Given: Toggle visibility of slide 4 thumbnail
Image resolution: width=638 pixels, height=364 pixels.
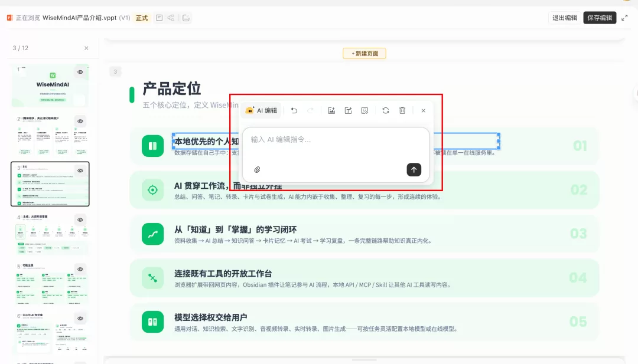Looking at the screenshot, I should point(80,220).
